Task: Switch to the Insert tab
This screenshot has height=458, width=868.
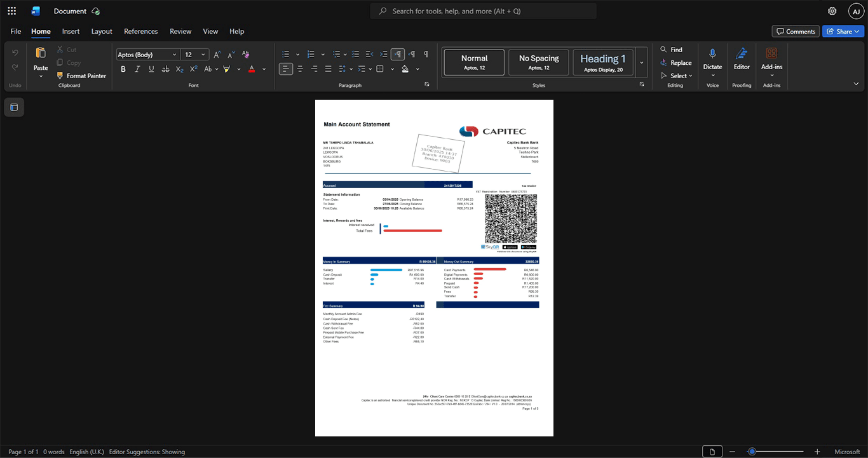Action: tap(71, 31)
